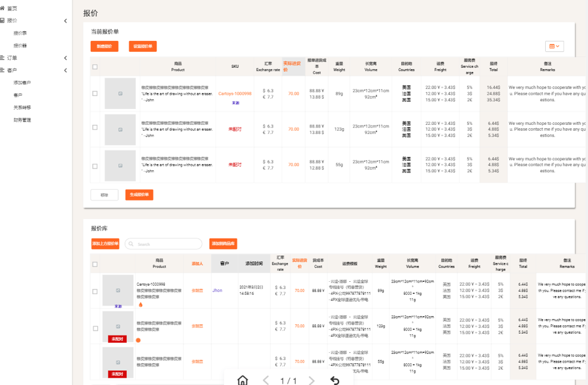Go to previous page with left arrow
588x385 pixels.
266,381
